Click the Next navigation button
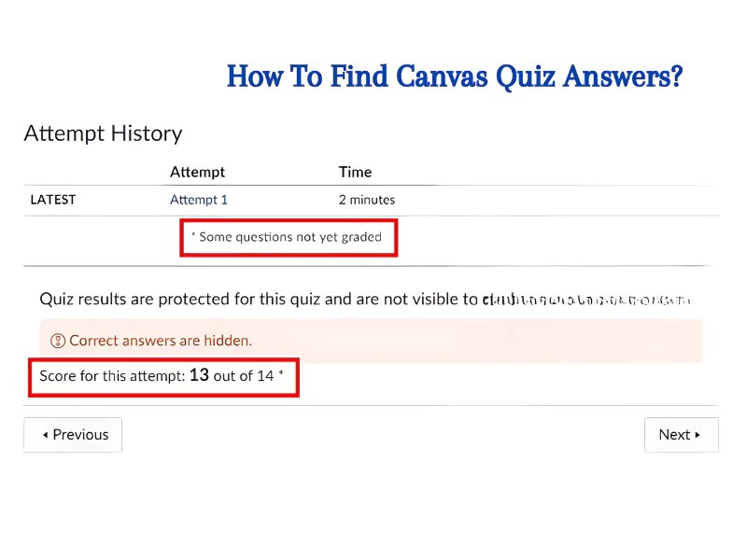Image resolution: width=747 pixels, height=560 pixels. pos(681,434)
